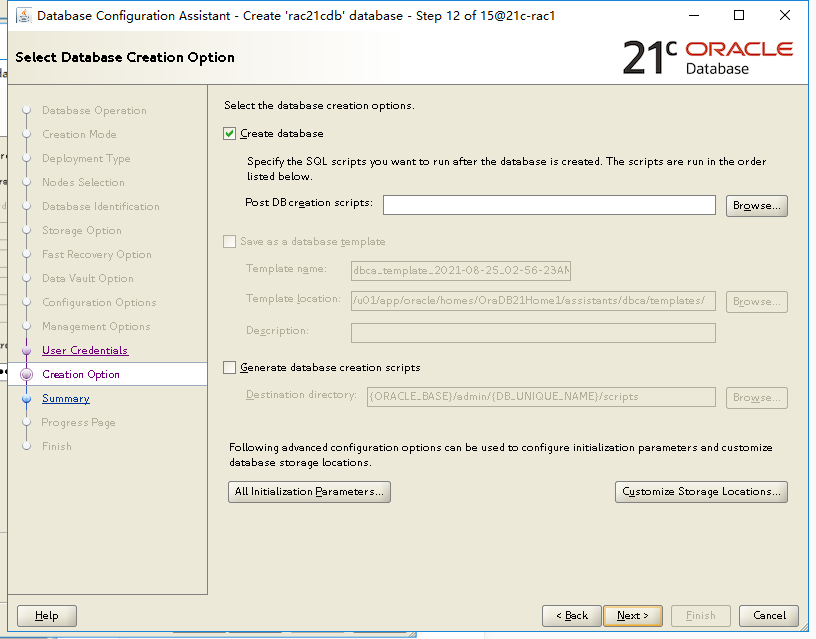Click the Template name field
816x639 pixels.
pos(461,271)
